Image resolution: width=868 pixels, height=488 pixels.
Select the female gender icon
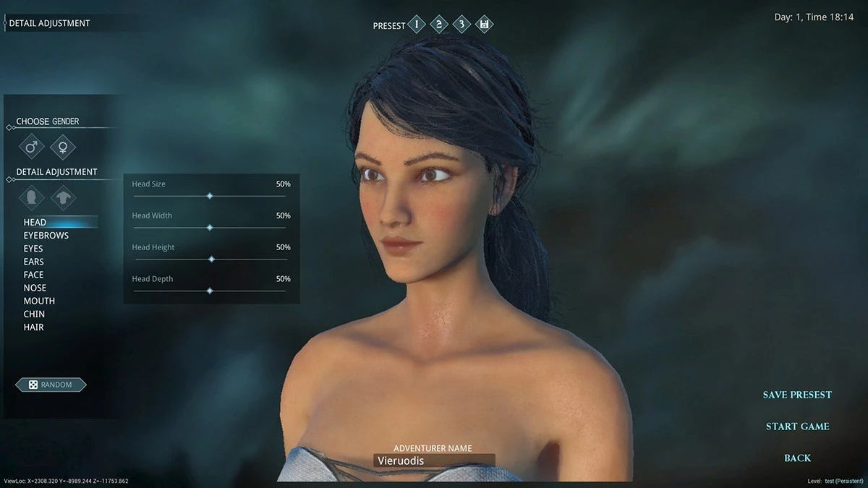click(63, 147)
